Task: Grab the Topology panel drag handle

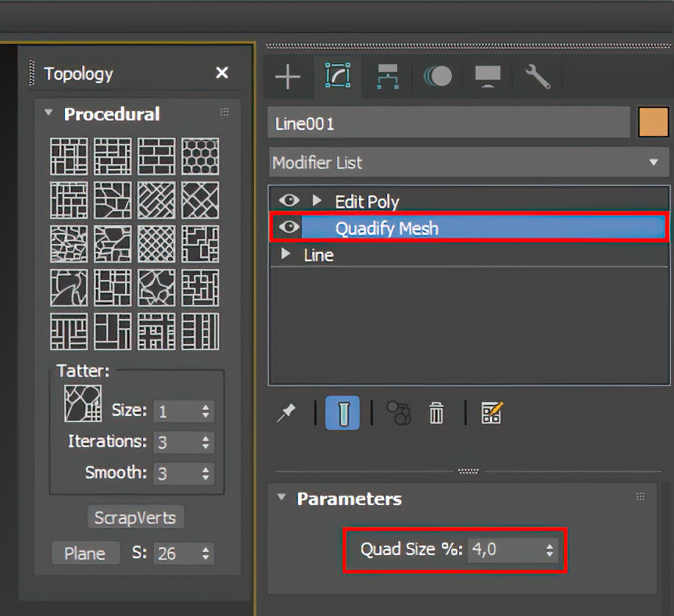Action: [32, 73]
